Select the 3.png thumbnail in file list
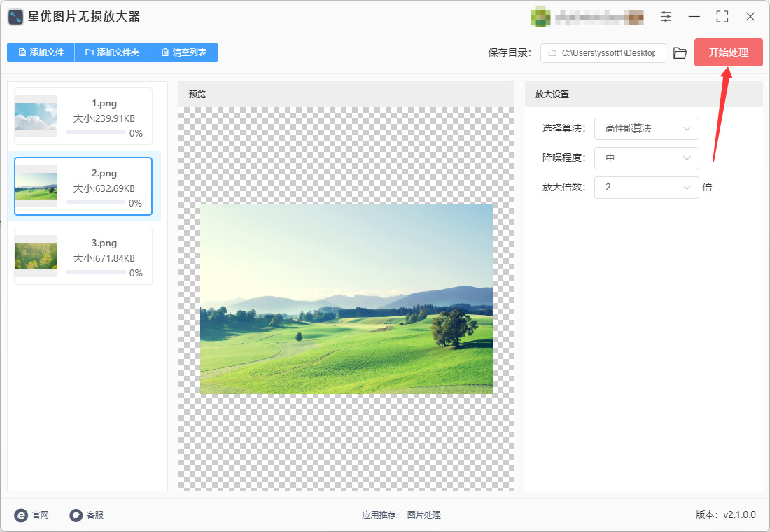Image resolution: width=770 pixels, height=532 pixels. click(x=36, y=256)
